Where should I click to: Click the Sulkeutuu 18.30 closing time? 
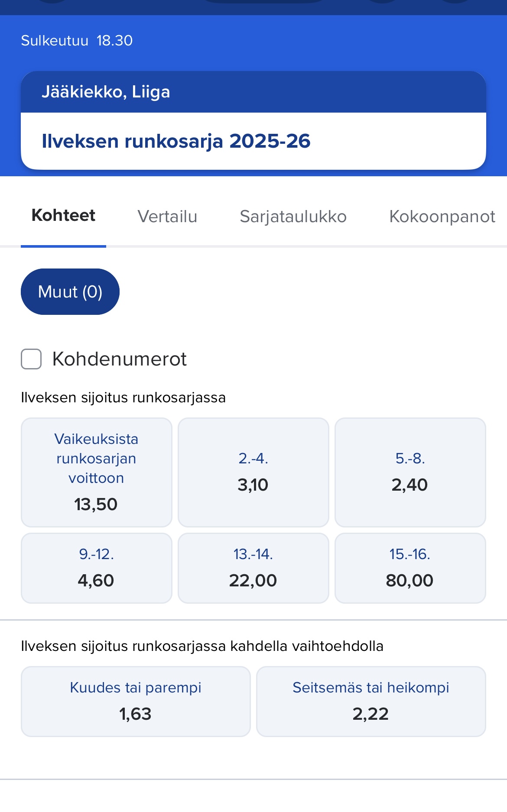coord(77,41)
